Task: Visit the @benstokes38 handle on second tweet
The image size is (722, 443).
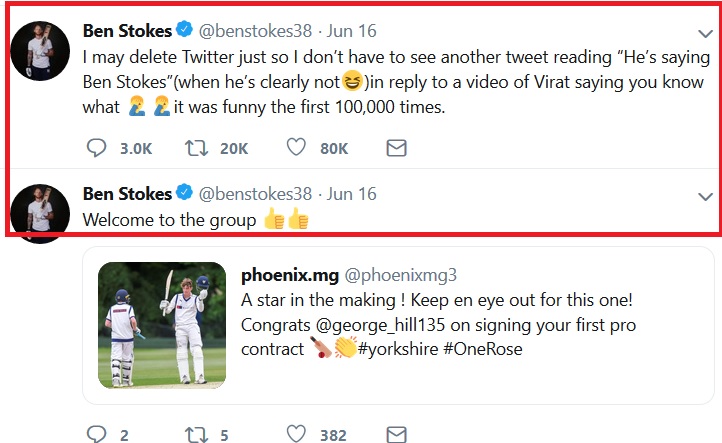Action: point(255,194)
